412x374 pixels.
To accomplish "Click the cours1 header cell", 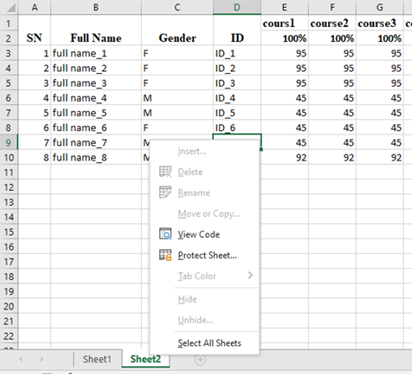I will coord(285,23).
